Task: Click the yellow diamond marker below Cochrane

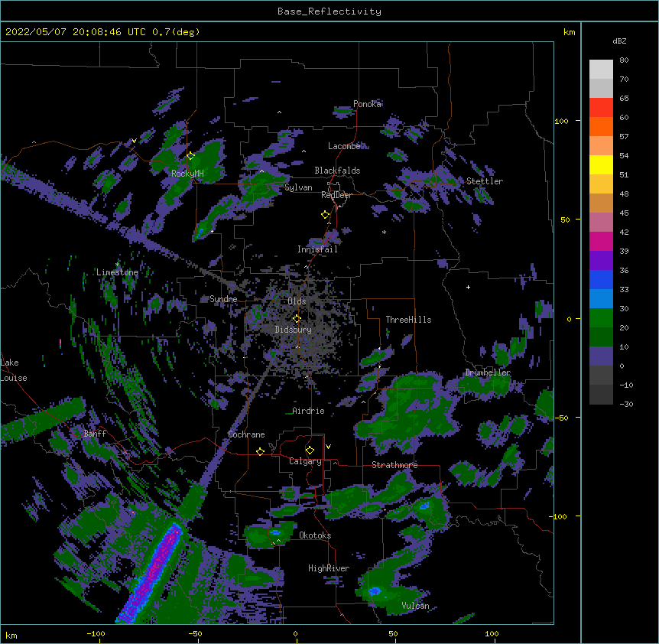Action: point(260,451)
